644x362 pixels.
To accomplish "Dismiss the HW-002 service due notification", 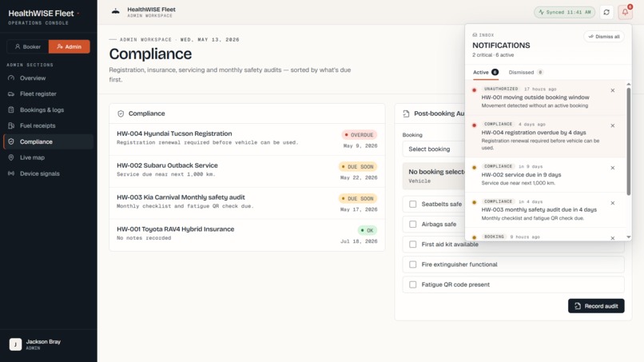I will coord(612,168).
